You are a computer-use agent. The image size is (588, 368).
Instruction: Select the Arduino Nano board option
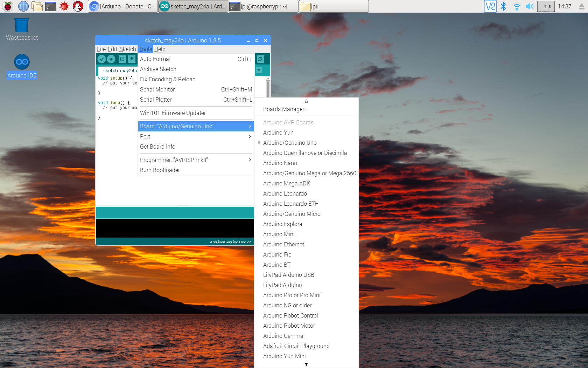point(280,163)
